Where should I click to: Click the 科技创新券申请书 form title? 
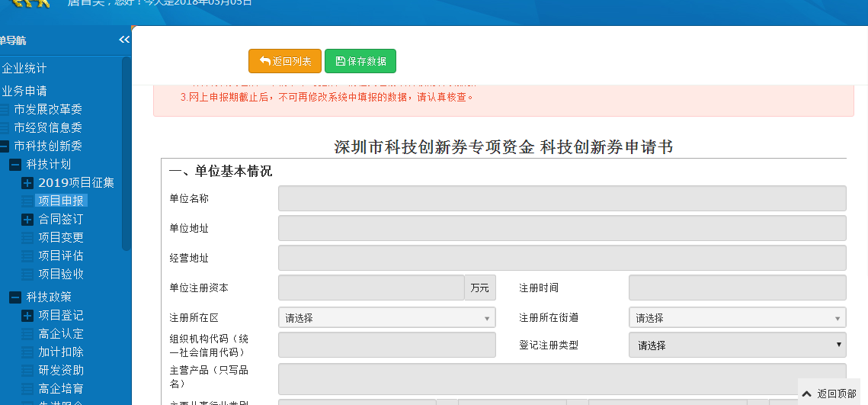pos(607,147)
